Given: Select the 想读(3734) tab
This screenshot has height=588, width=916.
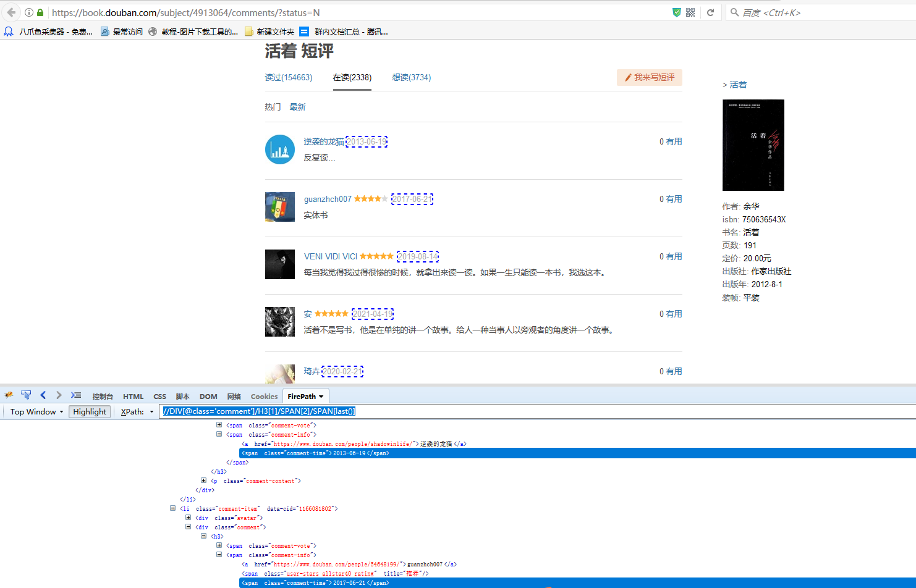Looking at the screenshot, I should coord(412,77).
